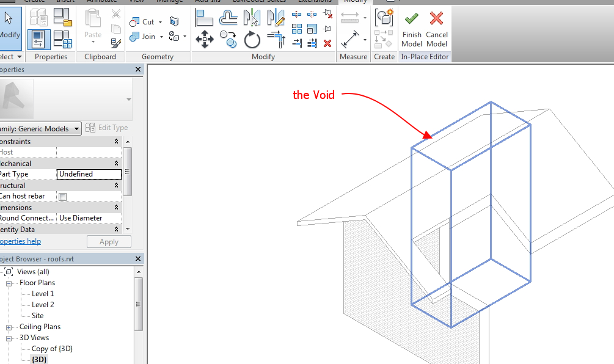Click the Project Browser scrollbar thumb
This screenshot has height=364, width=614.
tap(138, 304)
